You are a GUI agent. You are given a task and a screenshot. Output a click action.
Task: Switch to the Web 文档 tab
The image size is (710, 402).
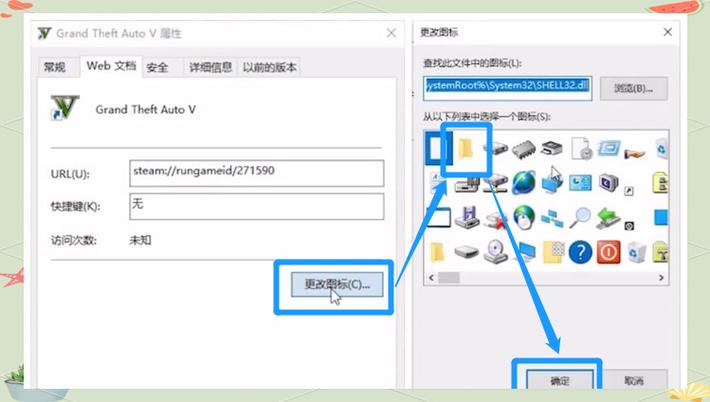111,66
